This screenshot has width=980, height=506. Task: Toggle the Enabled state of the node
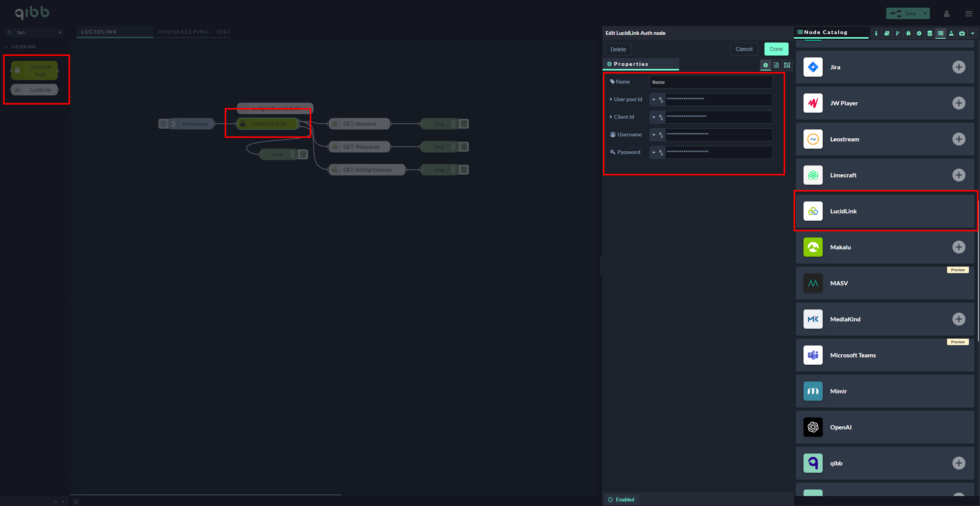[x=621, y=499]
